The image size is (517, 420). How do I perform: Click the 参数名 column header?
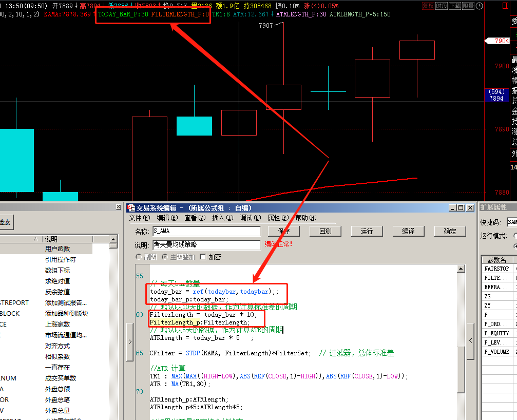pyautogui.click(x=497, y=260)
